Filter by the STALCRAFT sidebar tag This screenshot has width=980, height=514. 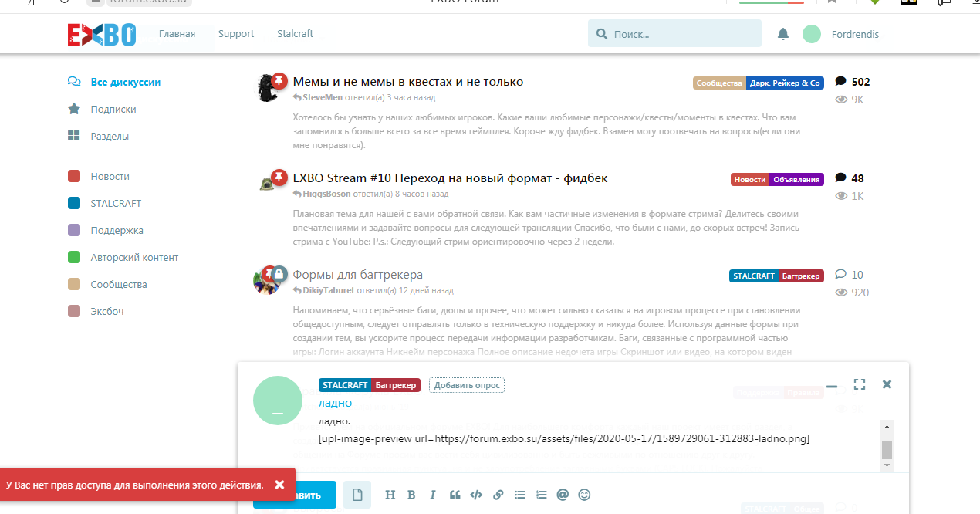pyautogui.click(x=105, y=203)
